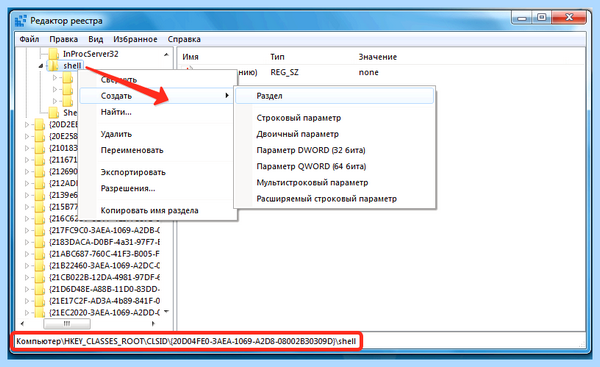Click the none value cell
Viewport: 600px width, 367px height.
(x=368, y=72)
